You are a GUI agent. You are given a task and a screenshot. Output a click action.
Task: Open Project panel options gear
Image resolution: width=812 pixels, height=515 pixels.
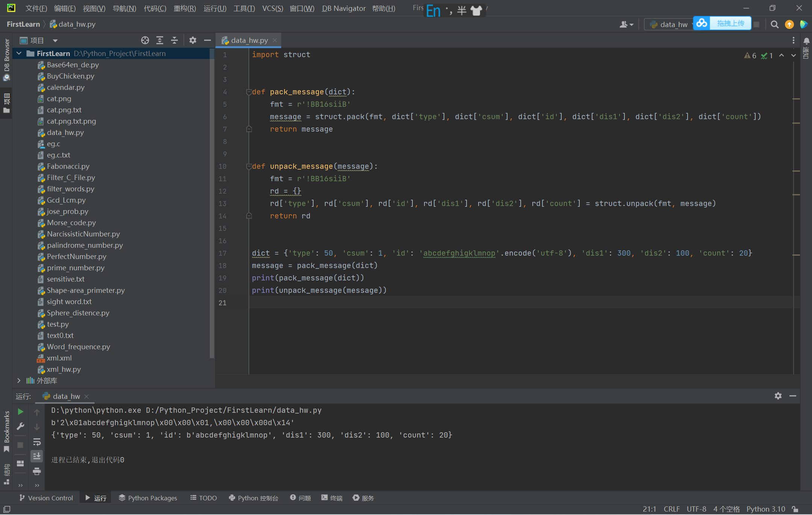193,40
